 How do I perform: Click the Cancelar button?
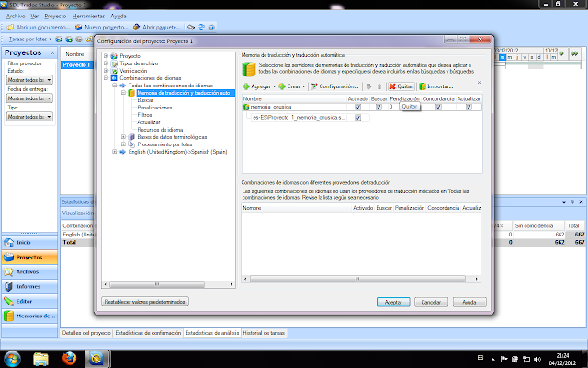431,302
